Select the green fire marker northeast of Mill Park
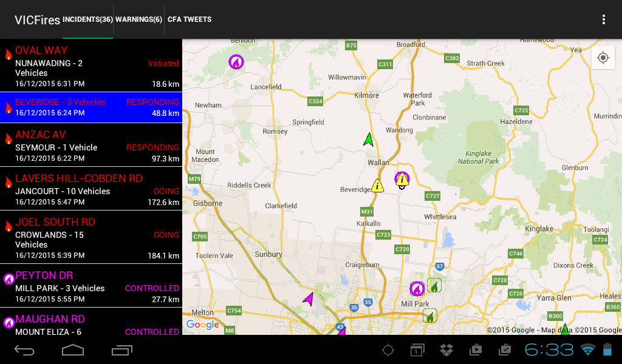This screenshot has width=622, height=364. [434, 285]
